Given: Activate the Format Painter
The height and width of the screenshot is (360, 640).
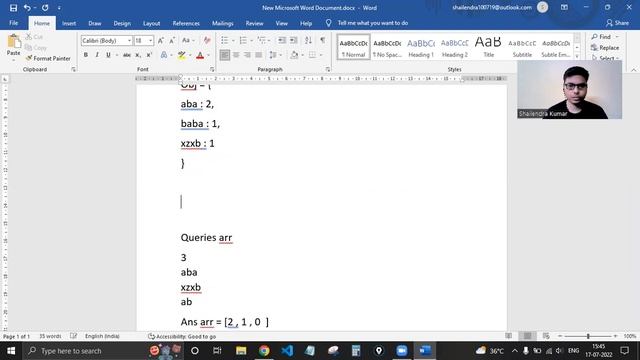Looking at the screenshot, I should pos(48,58).
